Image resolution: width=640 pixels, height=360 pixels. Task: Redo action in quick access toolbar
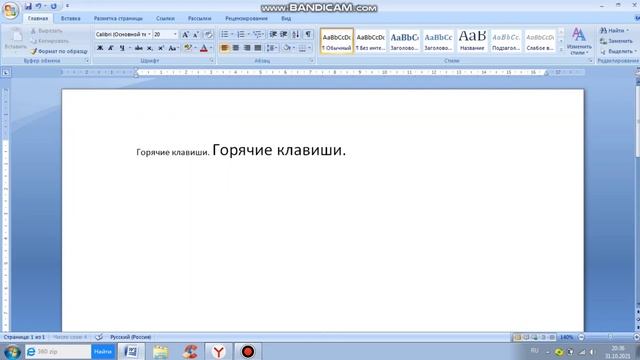click(53, 6)
